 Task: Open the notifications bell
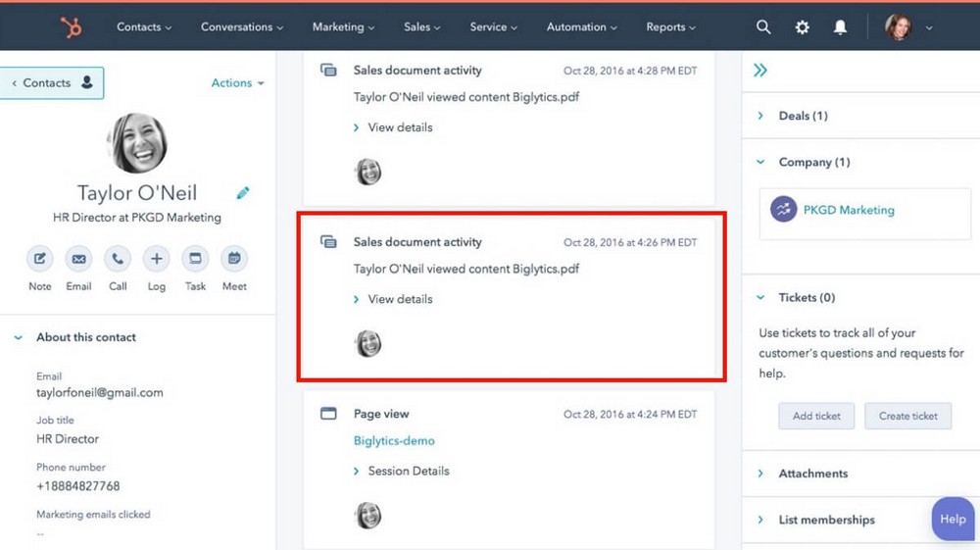pos(840,26)
